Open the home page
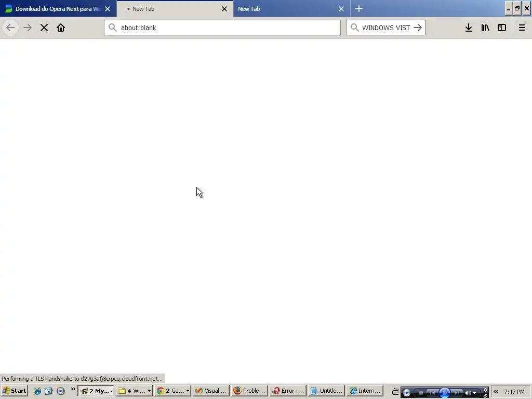This screenshot has height=399, width=532. [x=61, y=28]
